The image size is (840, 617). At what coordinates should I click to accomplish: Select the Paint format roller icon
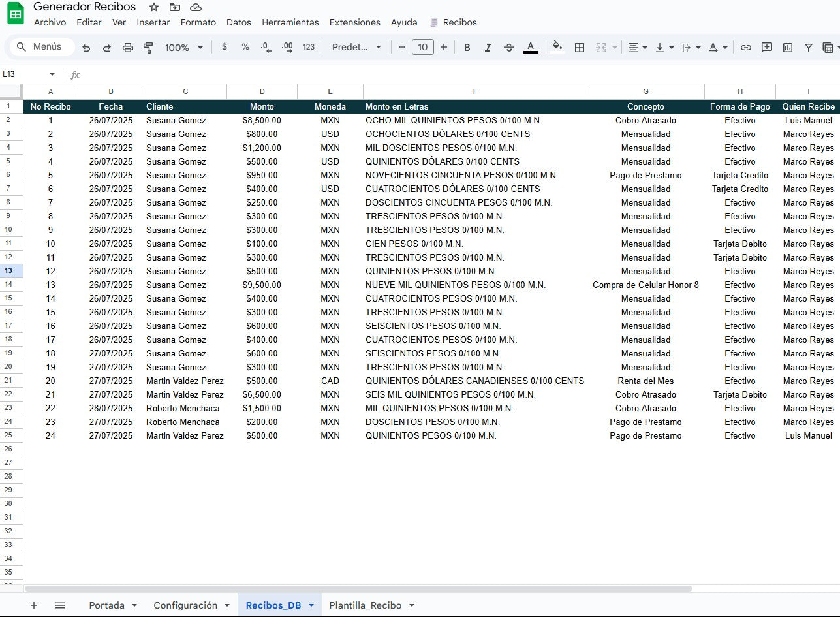tap(148, 48)
